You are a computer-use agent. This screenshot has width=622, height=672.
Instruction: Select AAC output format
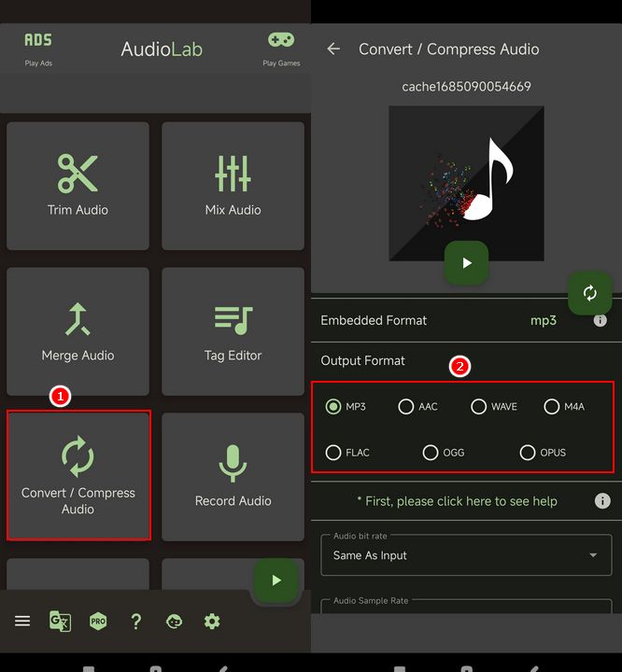pyautogui.click(x=418, y=406)
